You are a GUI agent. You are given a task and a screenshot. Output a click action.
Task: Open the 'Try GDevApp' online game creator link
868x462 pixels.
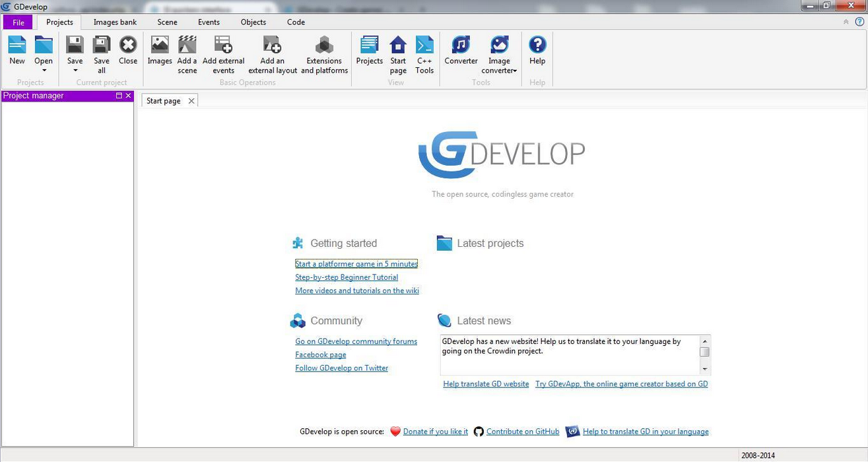tap(622, 383)
